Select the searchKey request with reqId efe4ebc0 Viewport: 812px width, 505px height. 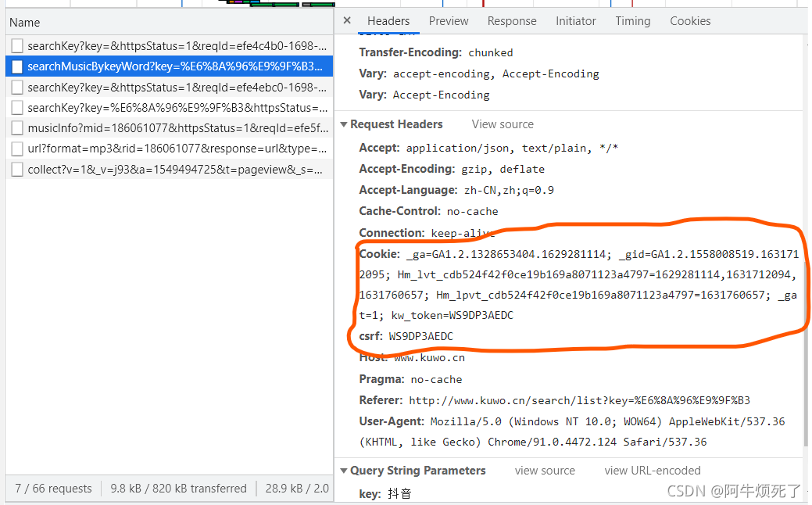pyautogui.click(x=170, y=87)
